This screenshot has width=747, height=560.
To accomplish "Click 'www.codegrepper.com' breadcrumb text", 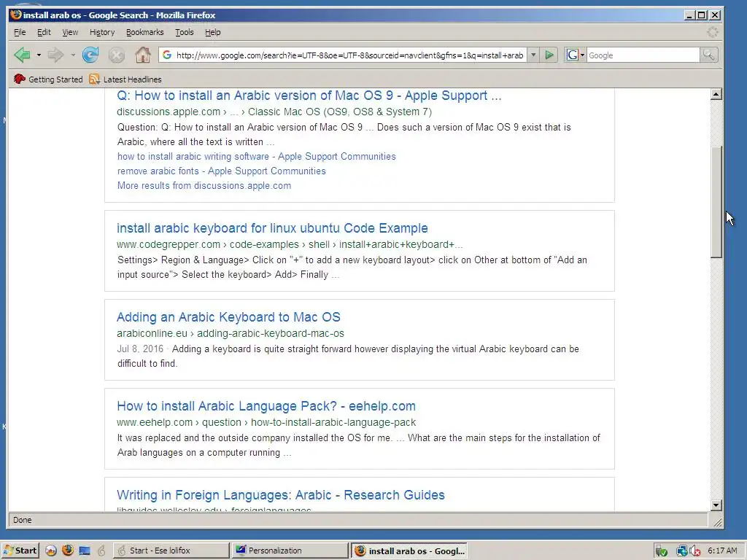I will (169, 245).
